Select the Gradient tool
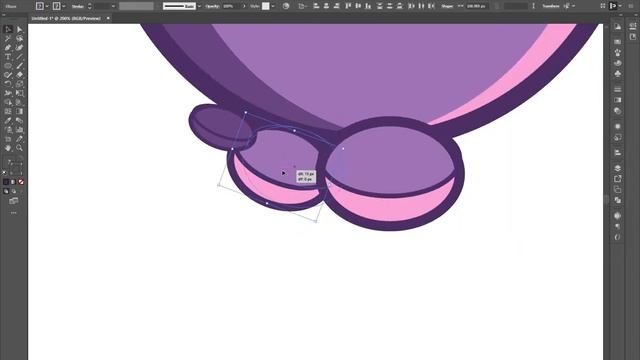Screen dimensions: 640x360 19,111
